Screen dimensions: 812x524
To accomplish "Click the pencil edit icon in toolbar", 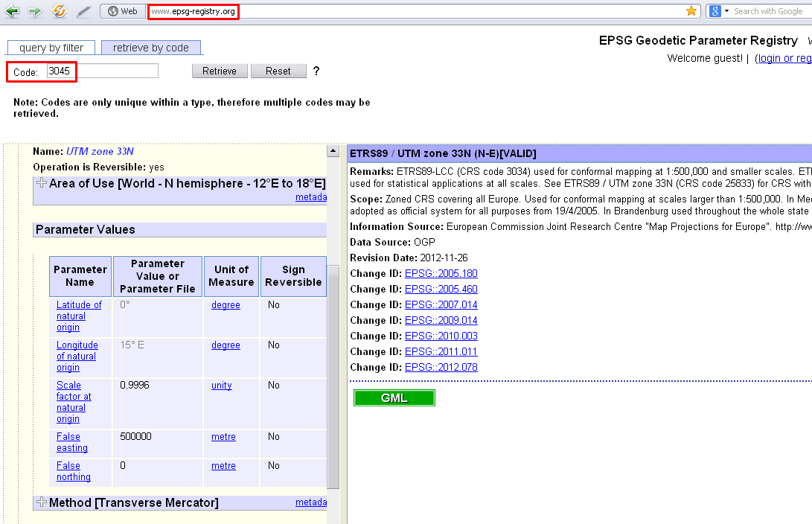I will tap(83, 11).
